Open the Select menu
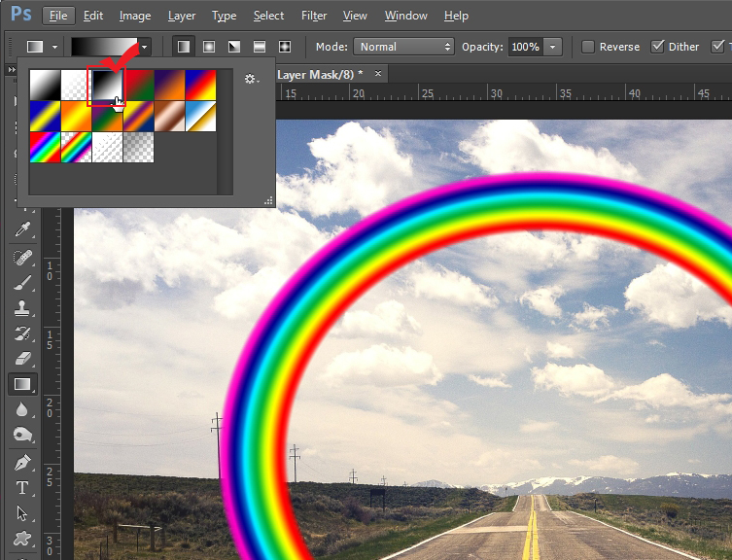732x560 pixels. pyautogui.click(x=268, y=16)
